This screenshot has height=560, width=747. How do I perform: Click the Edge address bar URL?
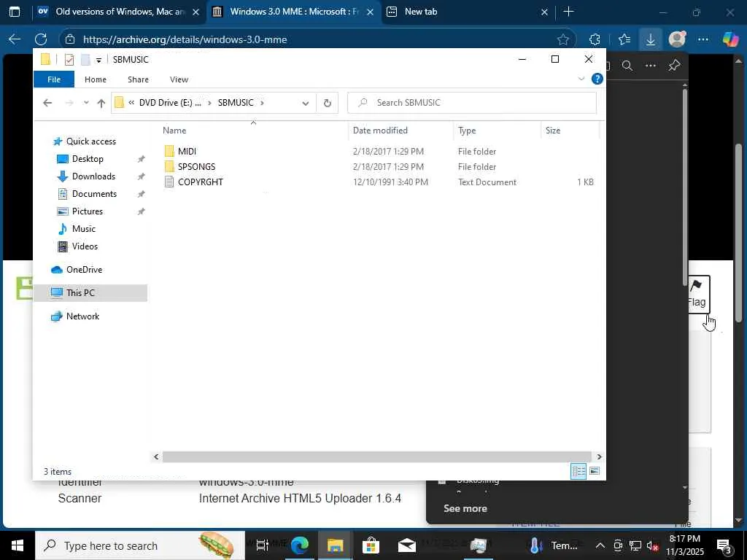pos(185,39)
